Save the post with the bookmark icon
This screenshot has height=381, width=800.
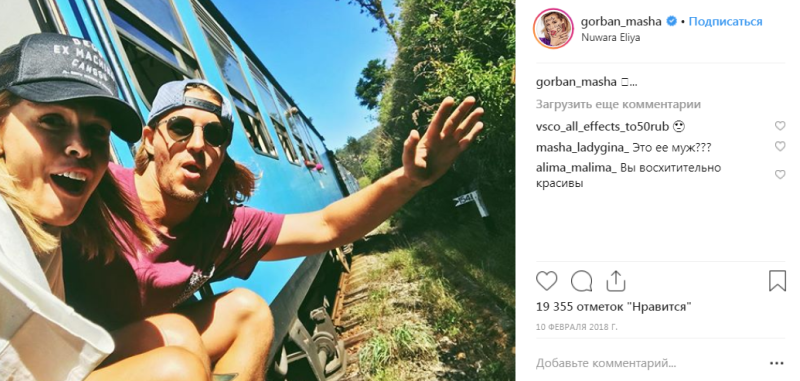(x=777, y=281)
